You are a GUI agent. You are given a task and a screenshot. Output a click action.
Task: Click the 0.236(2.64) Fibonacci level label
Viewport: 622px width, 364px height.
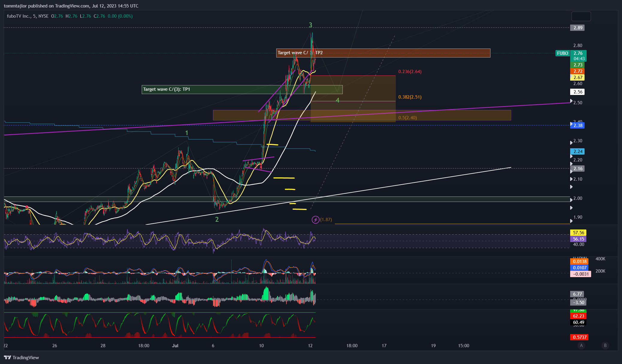point(410,72)
